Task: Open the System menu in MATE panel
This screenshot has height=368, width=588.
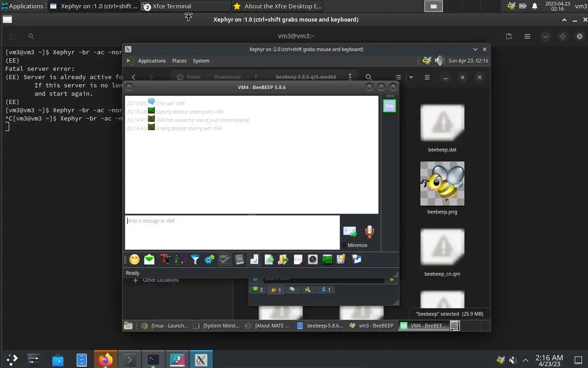Action: tap(201, 61)
